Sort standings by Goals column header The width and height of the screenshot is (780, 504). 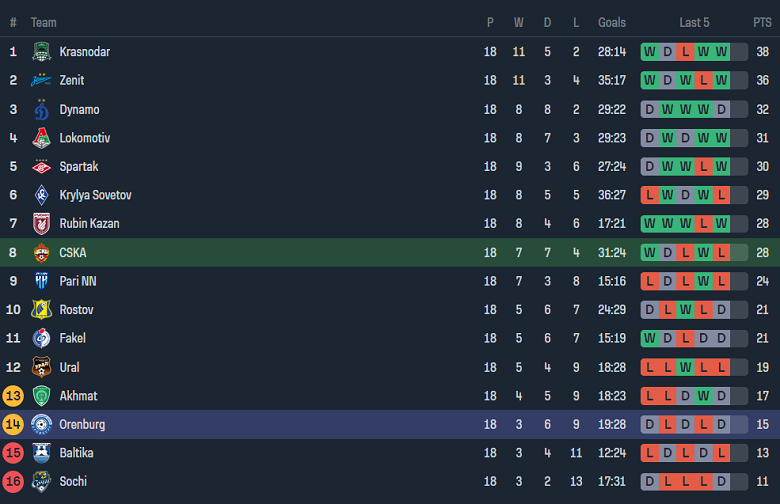point(612,22)
